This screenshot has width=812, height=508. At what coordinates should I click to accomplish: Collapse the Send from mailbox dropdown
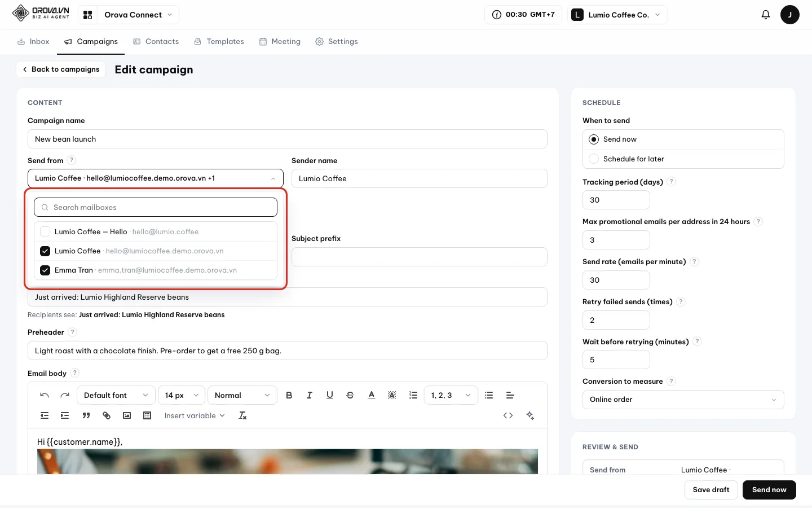click(x=156, y=178)
